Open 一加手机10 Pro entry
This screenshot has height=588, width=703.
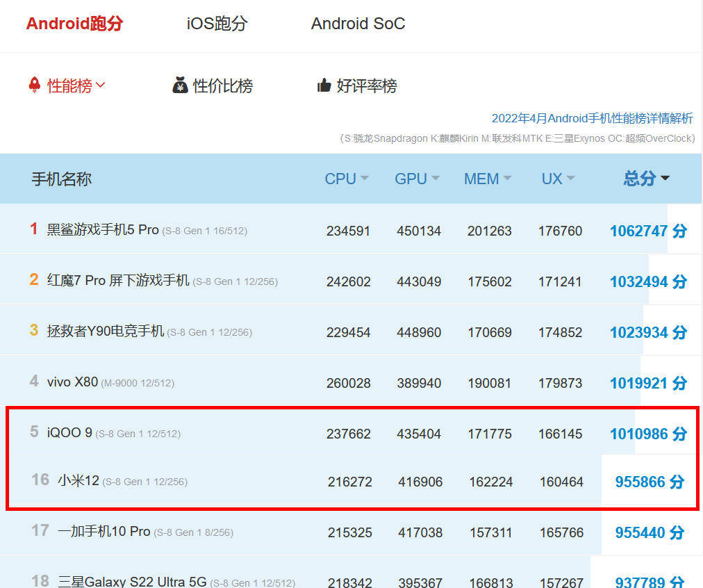coord(104,531)
